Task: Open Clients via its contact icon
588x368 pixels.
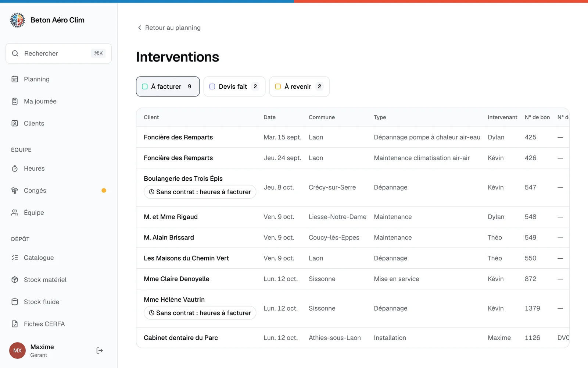Action: coord(15,123)
